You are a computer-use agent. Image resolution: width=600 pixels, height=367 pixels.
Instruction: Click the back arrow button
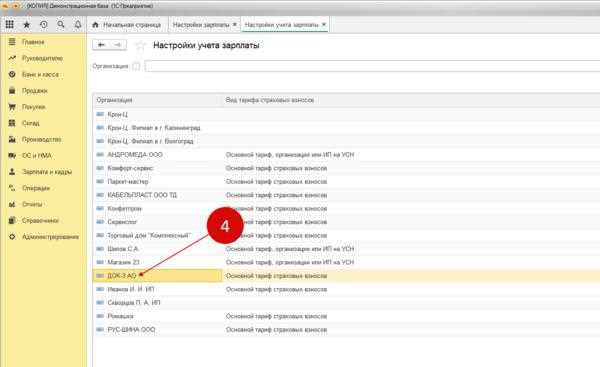coord(101,45)
